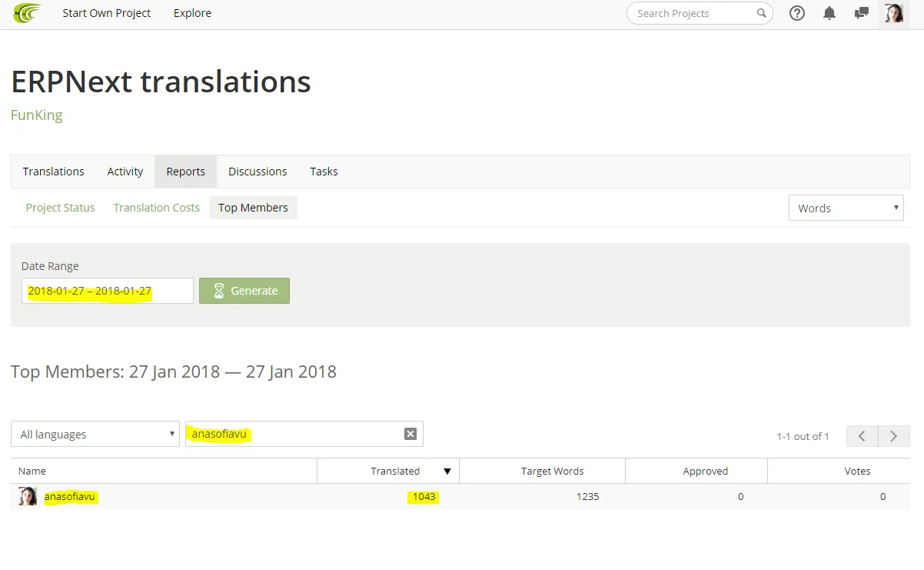Image resolution: width=924 pixels, height=570 pixels.
Task: Click the 1-1 out of 1 text
Action: (x=803, y=436)
